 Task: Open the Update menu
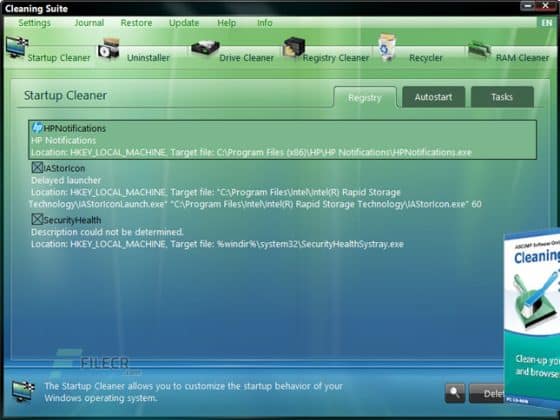point(184,23)
